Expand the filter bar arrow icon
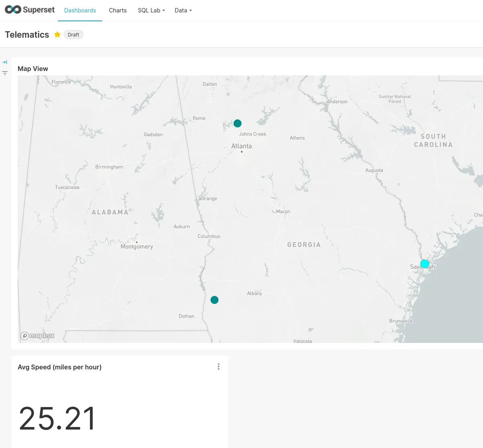Viewport: 483px width, 448px height. click(5, 62)
